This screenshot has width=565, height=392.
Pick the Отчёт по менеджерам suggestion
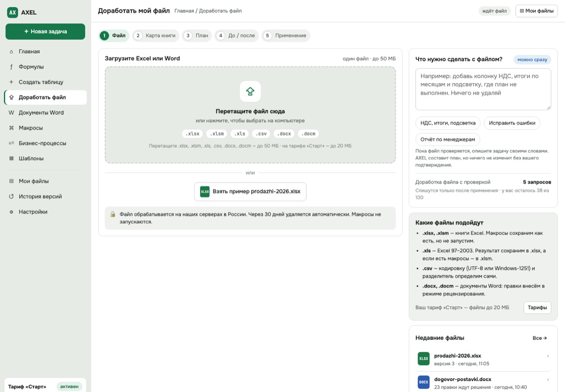(448, 139)
